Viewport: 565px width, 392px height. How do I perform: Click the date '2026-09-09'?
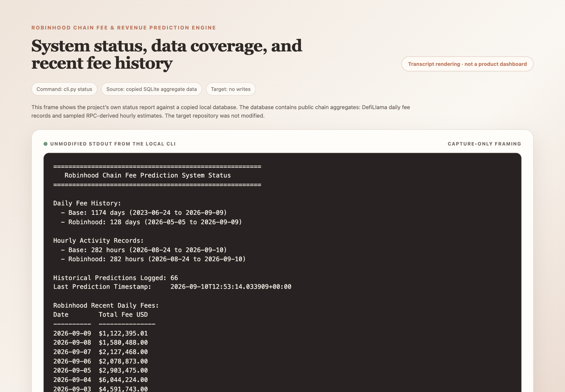[72, 333]
